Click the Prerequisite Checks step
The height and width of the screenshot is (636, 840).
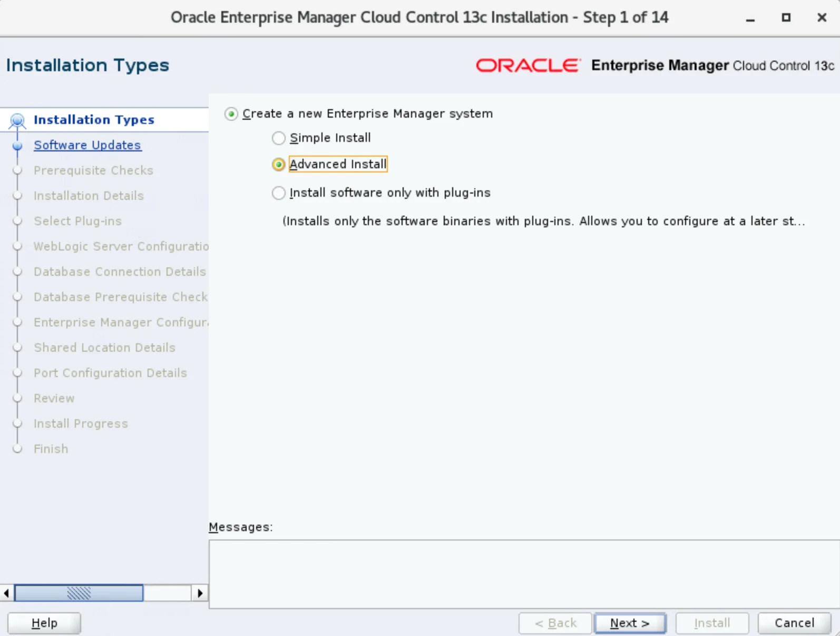point(93,170)
